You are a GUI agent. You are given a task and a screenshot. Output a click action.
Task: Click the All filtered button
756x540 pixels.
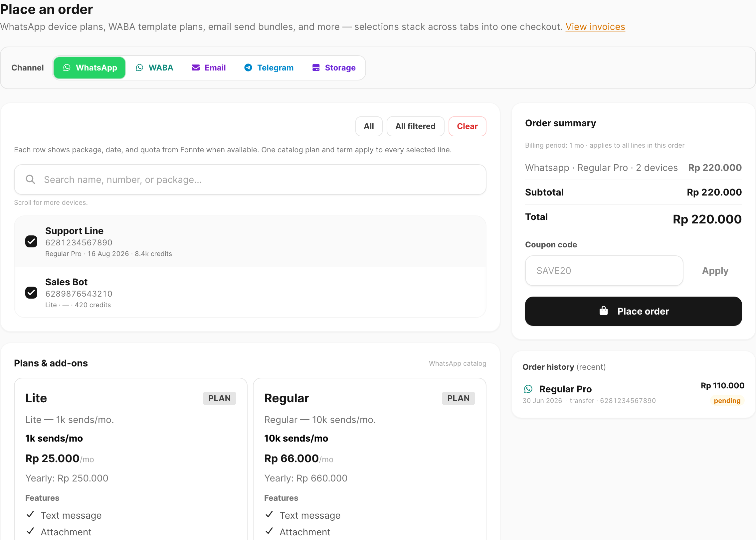415,126
